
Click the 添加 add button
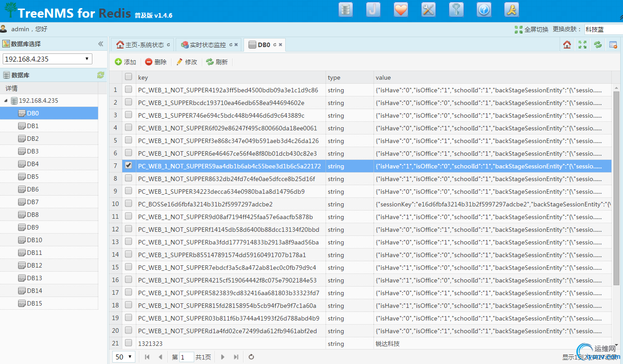125,62
